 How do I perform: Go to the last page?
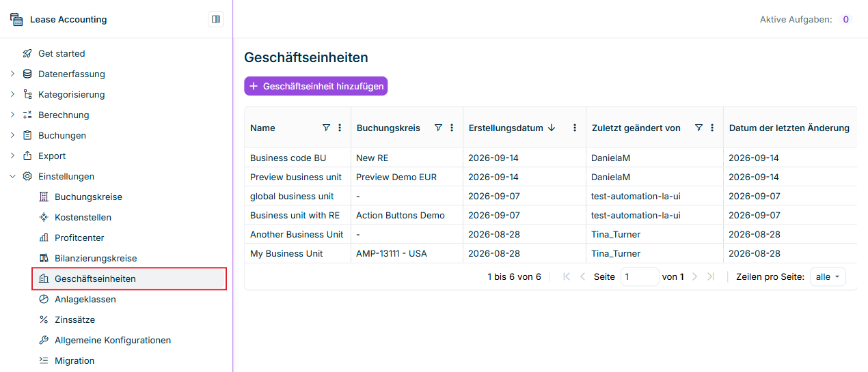(x=711, y=276)
